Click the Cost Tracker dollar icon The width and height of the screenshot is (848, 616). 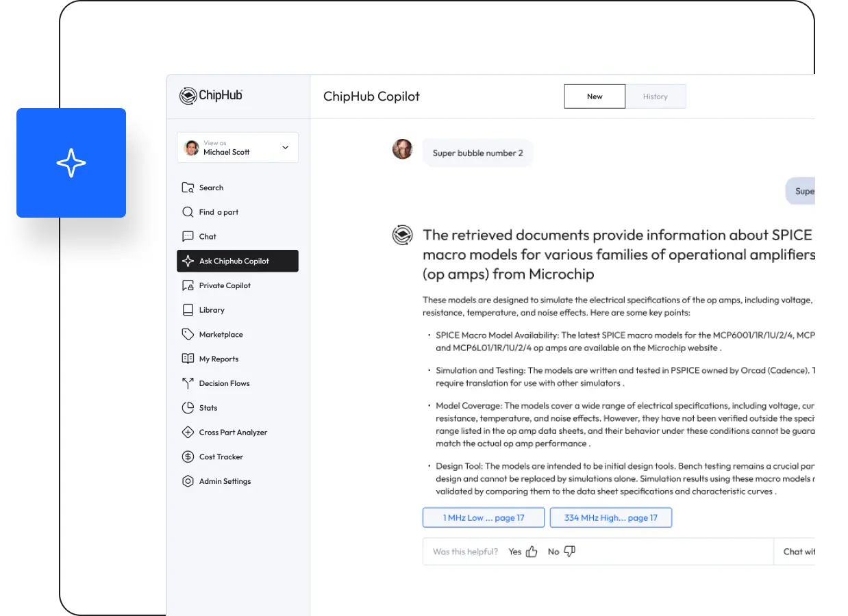[x=188, y=457]
